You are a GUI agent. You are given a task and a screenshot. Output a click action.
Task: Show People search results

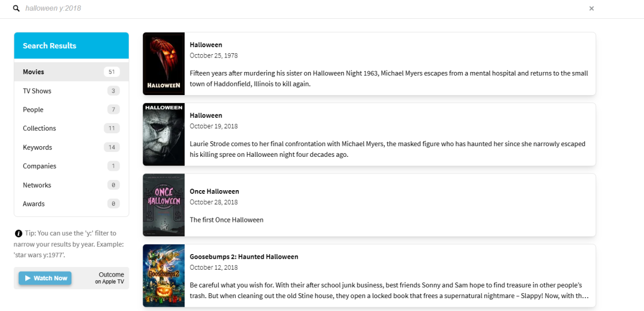[71, 110]
